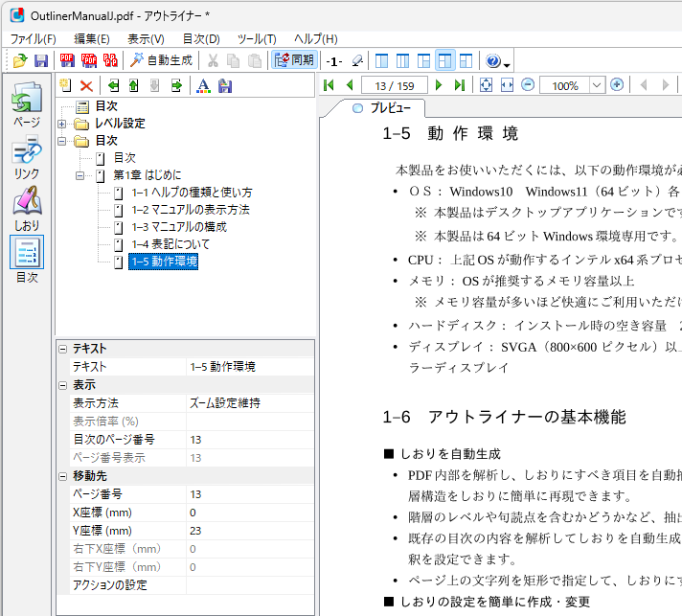Screen dimensions: 682x616
Task: Switch to the ページ sidebar panel
Action: coord(27,103)
